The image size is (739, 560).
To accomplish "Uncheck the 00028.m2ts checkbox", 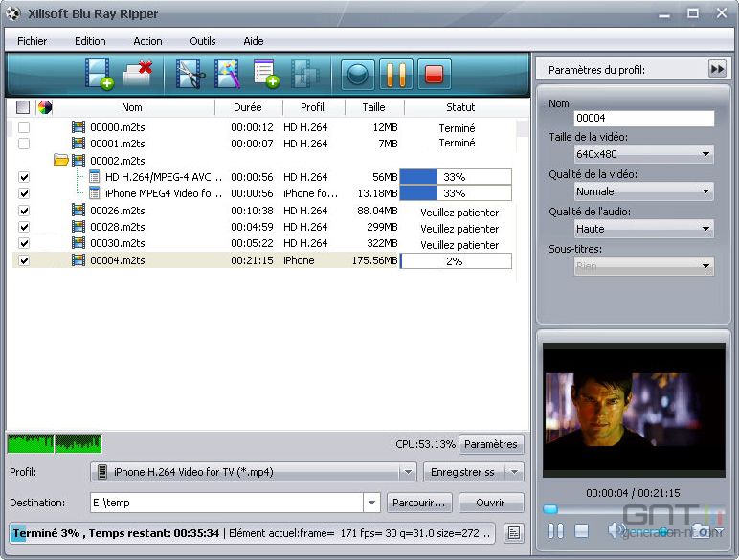I will click(x=24, y=227).
